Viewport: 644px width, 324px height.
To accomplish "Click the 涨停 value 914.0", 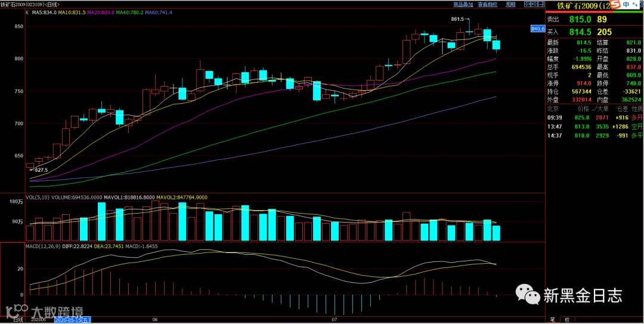I will click(584, 84).
